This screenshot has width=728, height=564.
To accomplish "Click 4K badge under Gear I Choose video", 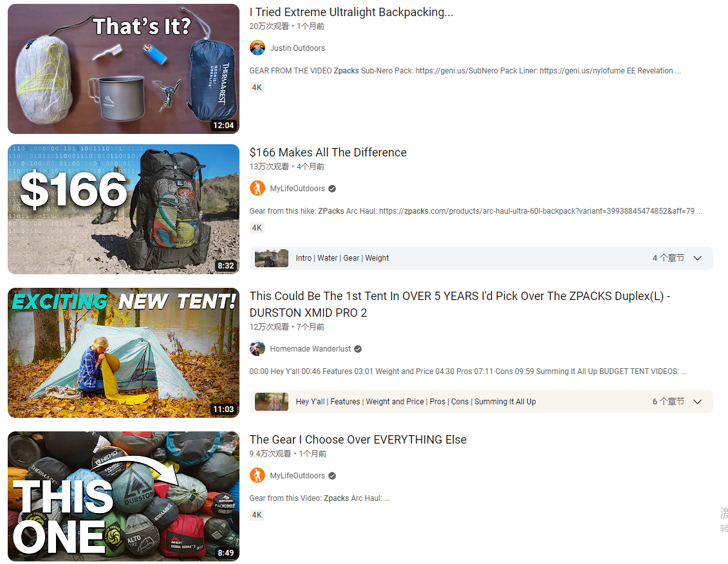I will click(257, 515).
